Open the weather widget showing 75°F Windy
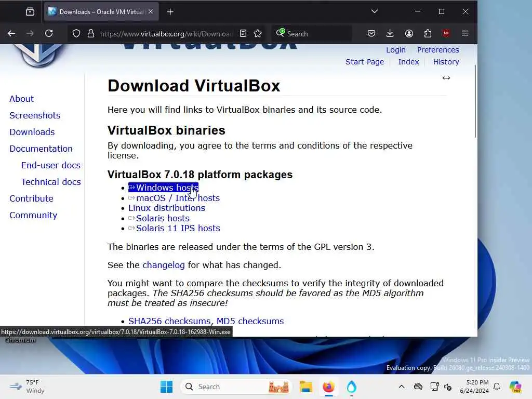This screenshot has width=532, height=399. pyautogui.click(x=27, y=387)
